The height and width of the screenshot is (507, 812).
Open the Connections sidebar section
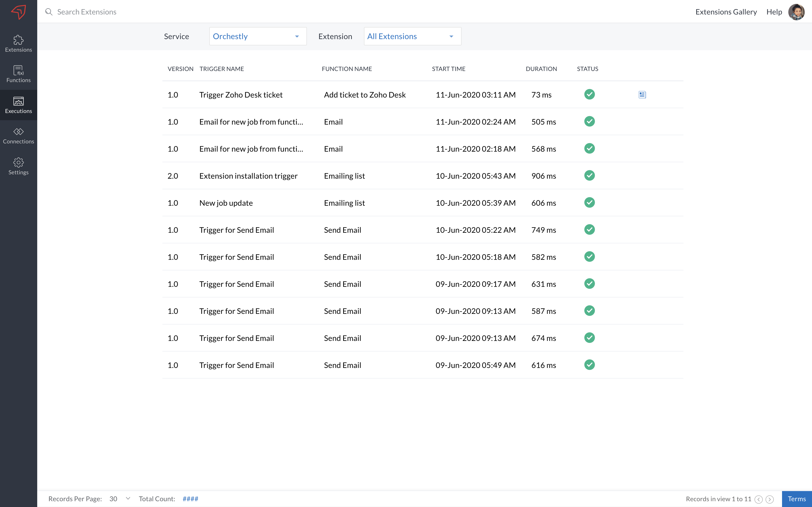18,135
